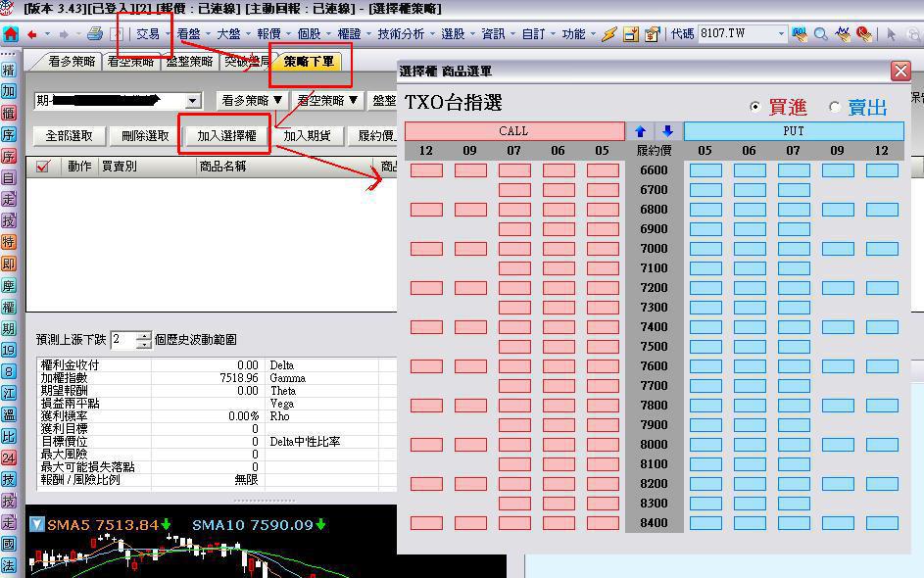This screenshot has width=924, height=578.
Task: Go back with the red arrow icon
Action: point(31,34)
